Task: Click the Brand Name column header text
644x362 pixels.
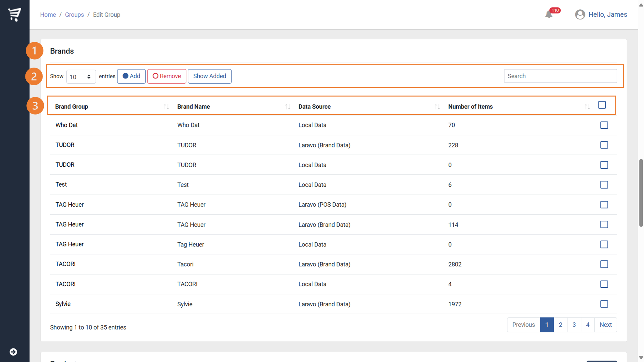Action: (194, 107)
